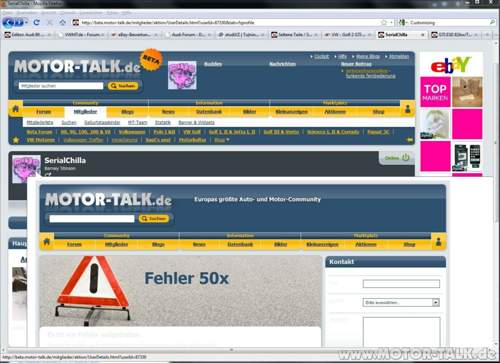Go to browser home via house icon
Screen dimensions: 500x363
(63, 22)
